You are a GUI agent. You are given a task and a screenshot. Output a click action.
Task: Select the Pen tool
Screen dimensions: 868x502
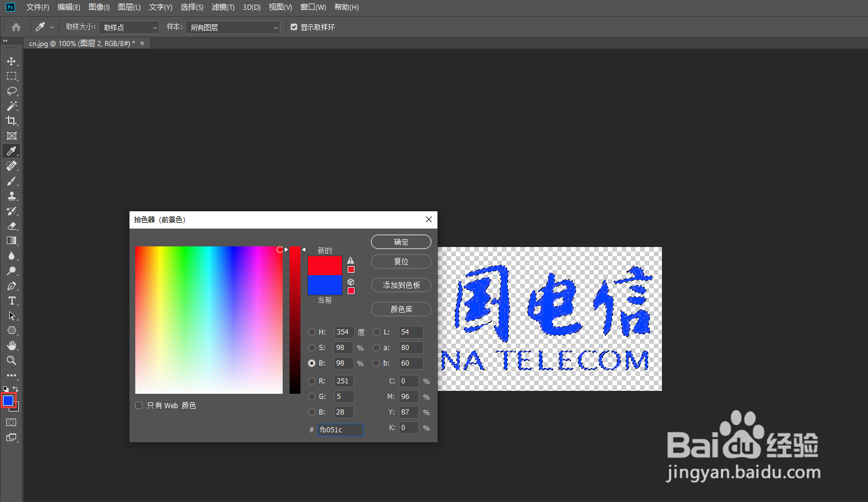pyautogui.click(x=12, y=286)
